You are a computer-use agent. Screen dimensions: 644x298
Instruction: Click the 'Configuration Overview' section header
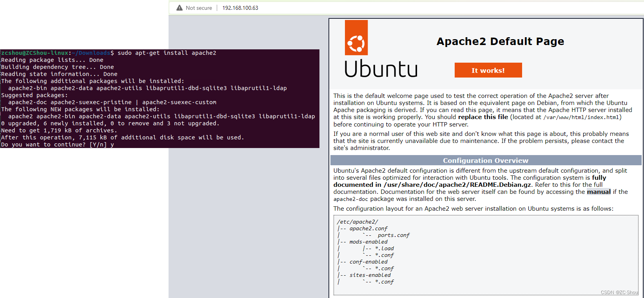(x=486, y=161)
